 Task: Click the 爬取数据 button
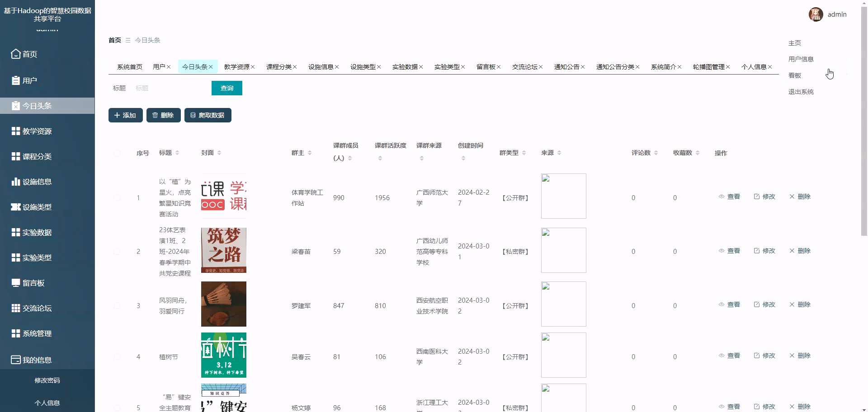click(208, 115)
